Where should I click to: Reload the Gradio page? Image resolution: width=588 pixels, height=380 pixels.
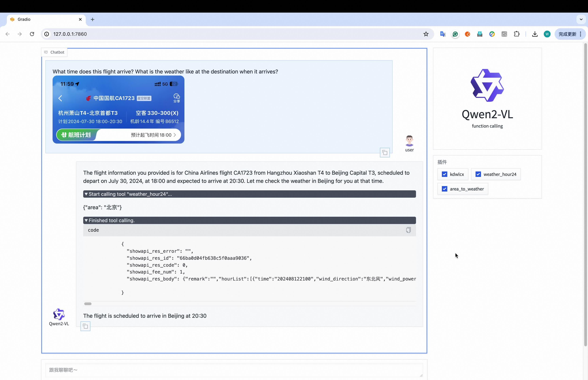tap(32, 34)
